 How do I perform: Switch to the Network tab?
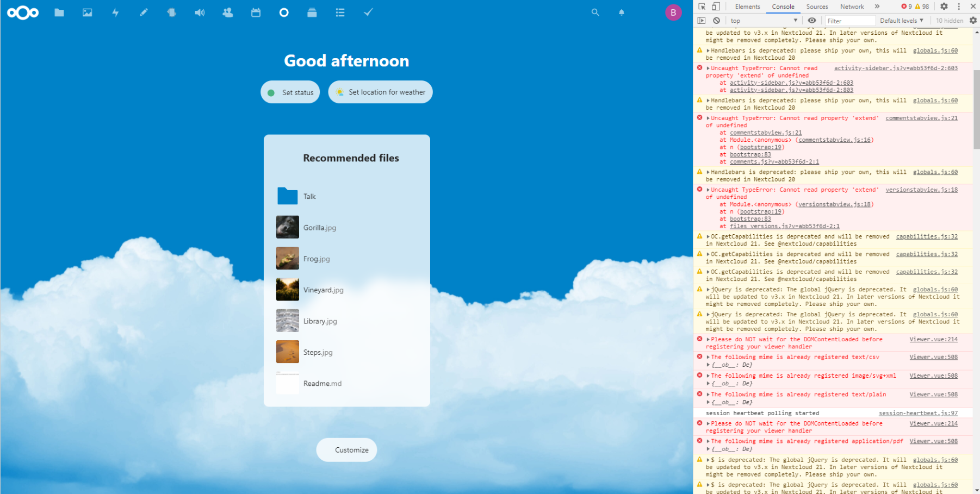point(852,7)
